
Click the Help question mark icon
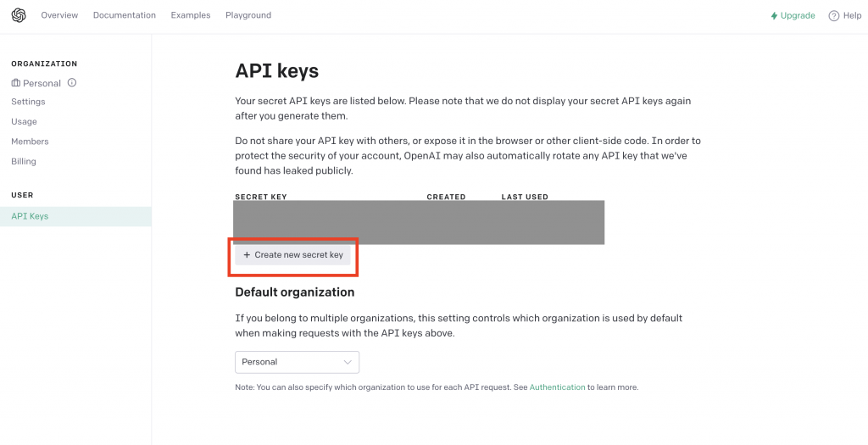pos(834,16)
